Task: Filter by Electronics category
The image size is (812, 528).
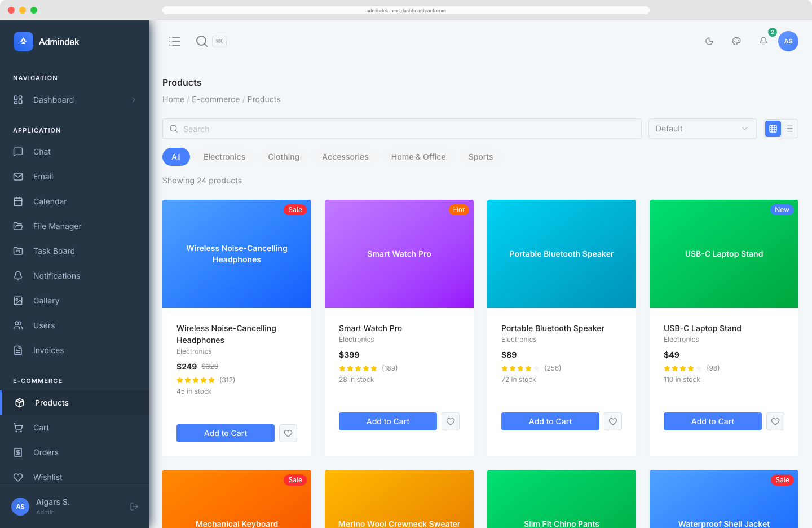Action: coord(224,157)
